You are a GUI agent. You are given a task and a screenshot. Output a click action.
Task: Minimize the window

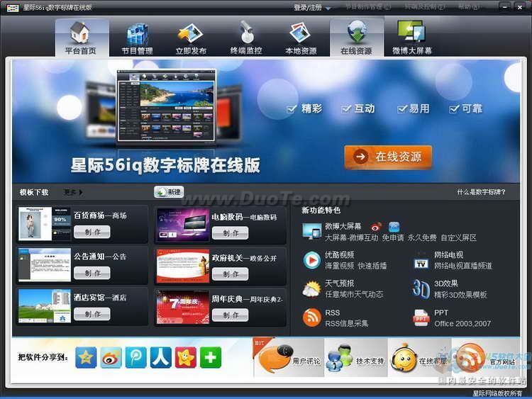pos(505,6)
